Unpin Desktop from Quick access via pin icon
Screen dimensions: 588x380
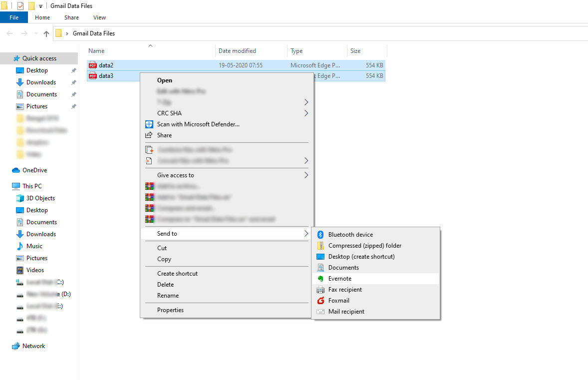coord(73,70)
